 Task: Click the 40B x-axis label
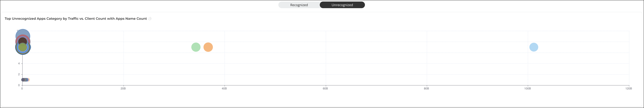click(x=224, y=89)
